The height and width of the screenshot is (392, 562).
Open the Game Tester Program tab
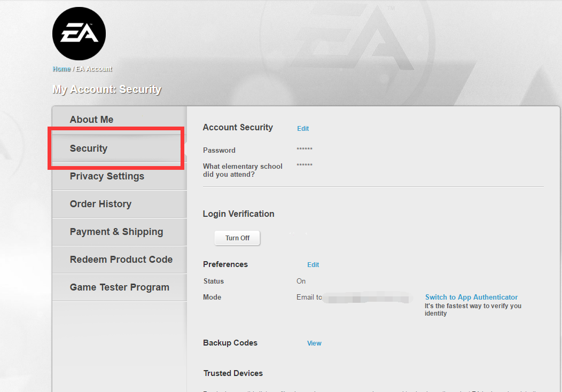pos(119,287)
